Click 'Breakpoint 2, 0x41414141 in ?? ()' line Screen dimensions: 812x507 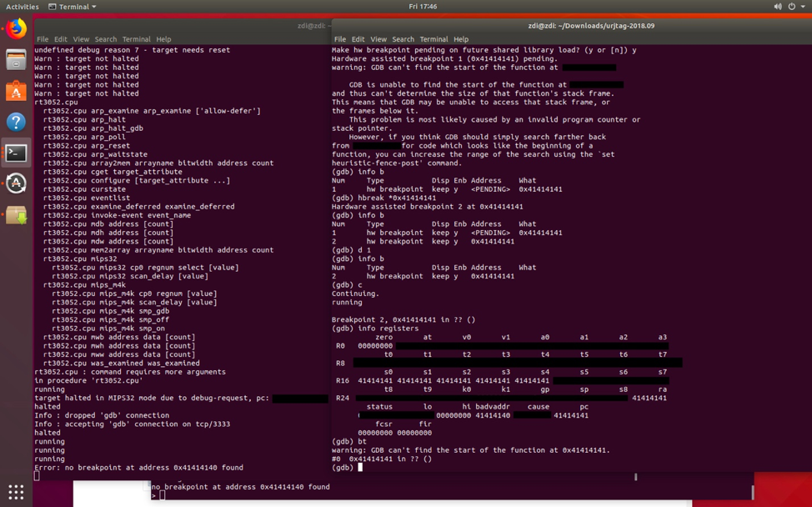click(403, 319)
